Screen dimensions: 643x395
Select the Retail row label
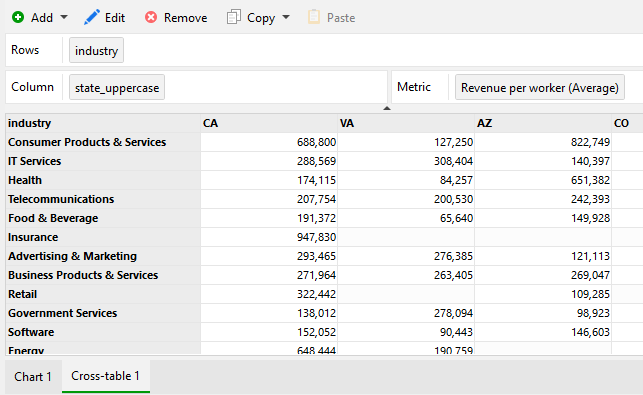(103, 294)
